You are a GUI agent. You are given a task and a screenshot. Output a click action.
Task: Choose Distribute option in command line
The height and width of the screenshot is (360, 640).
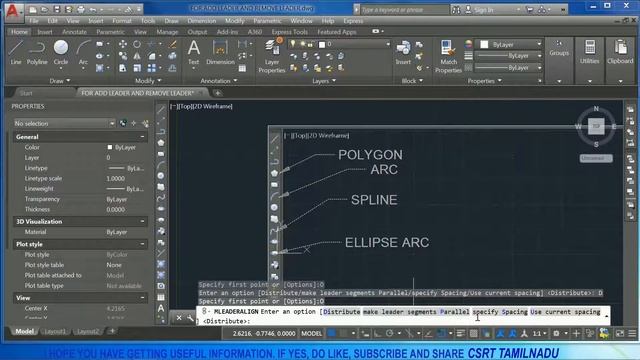[342, 311]
